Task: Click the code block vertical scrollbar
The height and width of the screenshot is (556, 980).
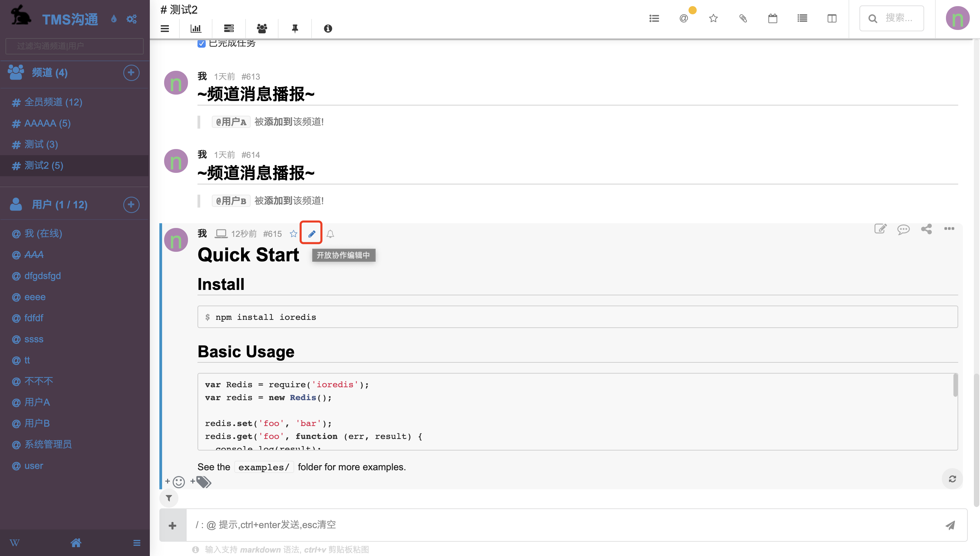Action: [955, 386]
